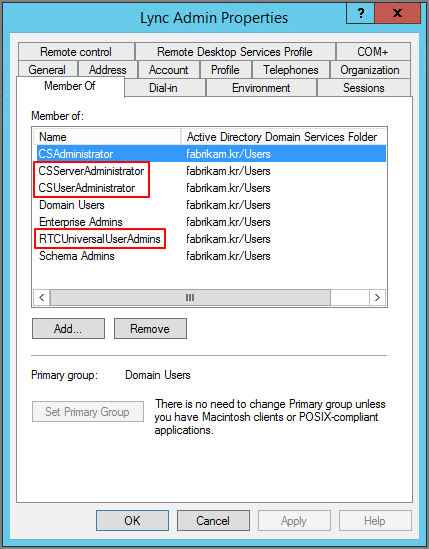This screenshot has width=429, height=549.
Task: Go to the Account tab
Action: (x=168, y=69)
